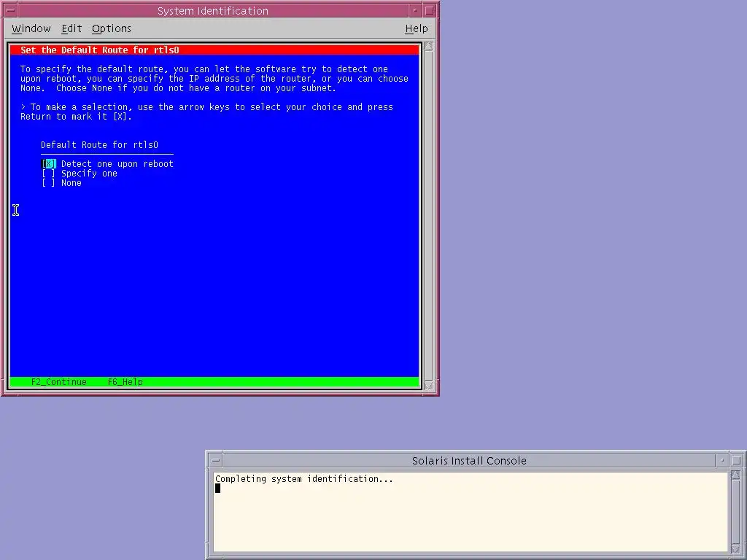Open Solaris Install Console window menu button
This screenshot has width=747, height=560.
click(215, 461)
